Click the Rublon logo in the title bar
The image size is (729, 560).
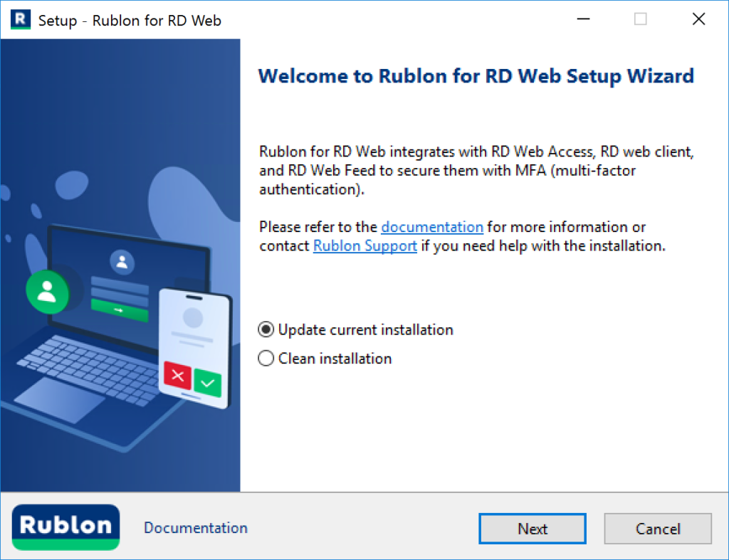[20, 19]
